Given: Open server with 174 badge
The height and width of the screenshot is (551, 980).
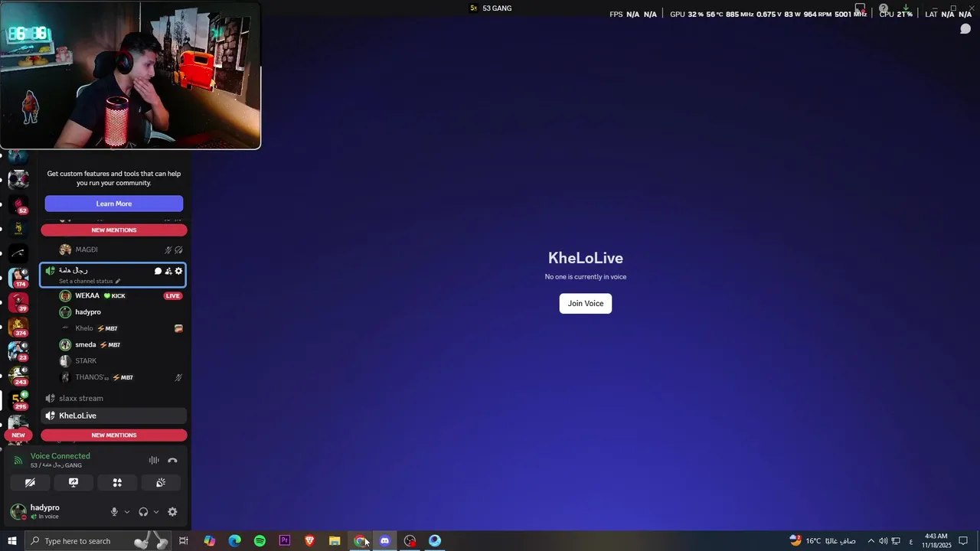Looking at the screenshot, I should [x=18, y=277].
